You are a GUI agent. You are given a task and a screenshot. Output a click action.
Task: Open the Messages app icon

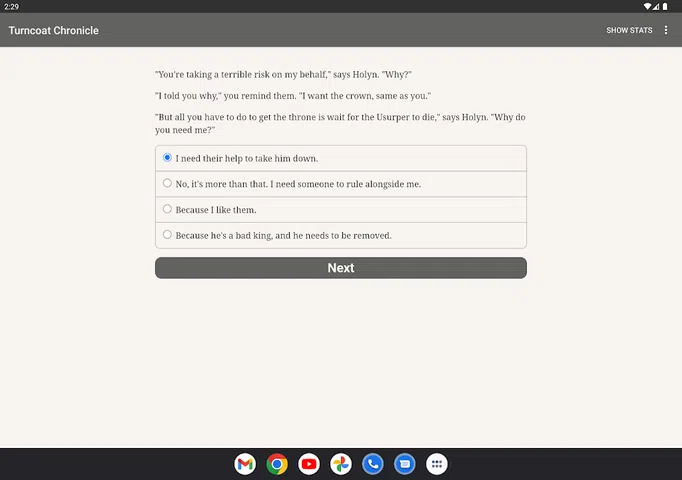pos(404,464)
